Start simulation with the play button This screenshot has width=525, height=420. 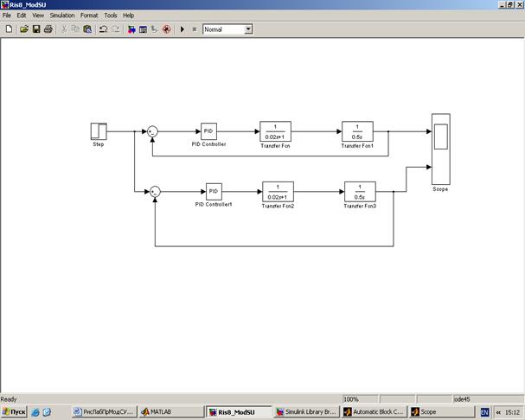pyautogui.click(x=182, y=29)
